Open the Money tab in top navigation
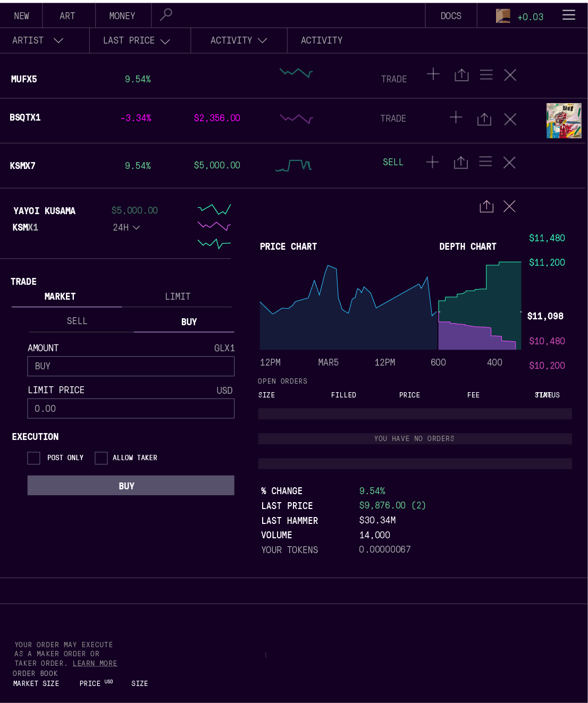Viewport: 588px width, 703px height. pyautogui.click(x=122, y=16)
